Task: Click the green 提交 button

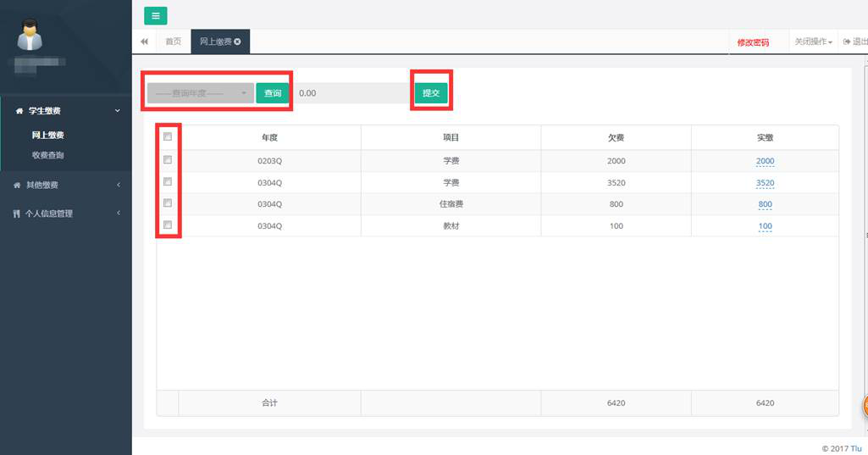Action: point(431,93)
